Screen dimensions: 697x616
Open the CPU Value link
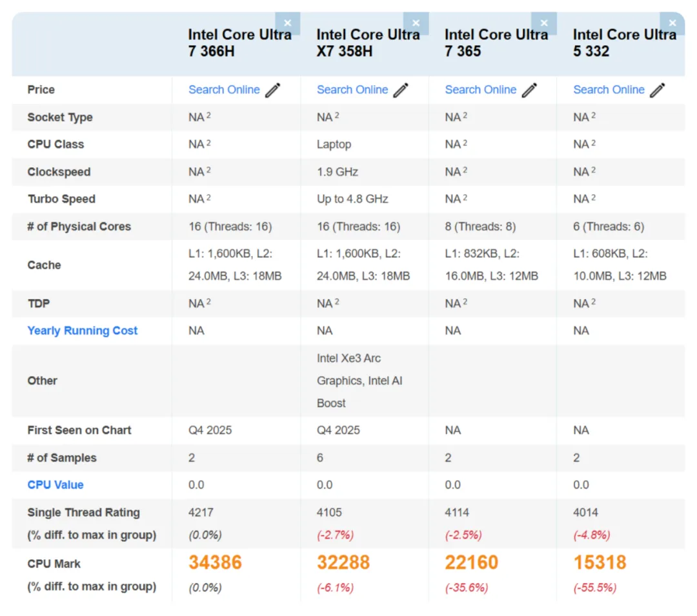point(55,484)
